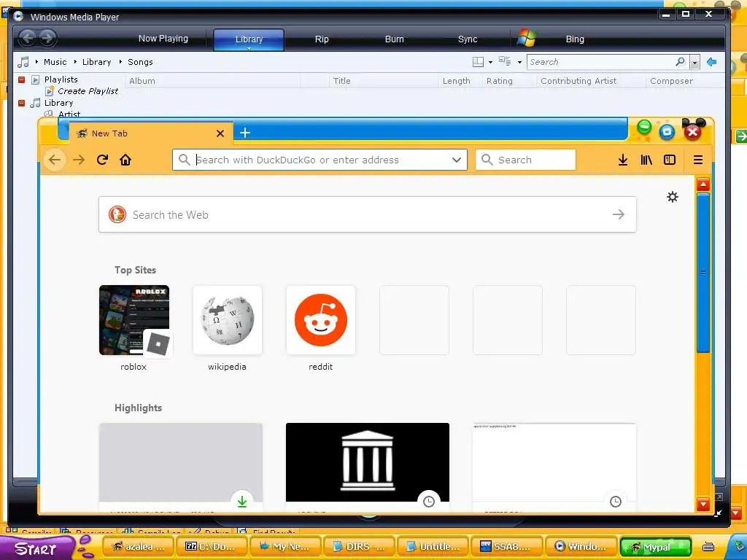Viewport: 747px width, 560px height.
Task: Switch to Now Playing tab
Action: (x=163, y=39)
